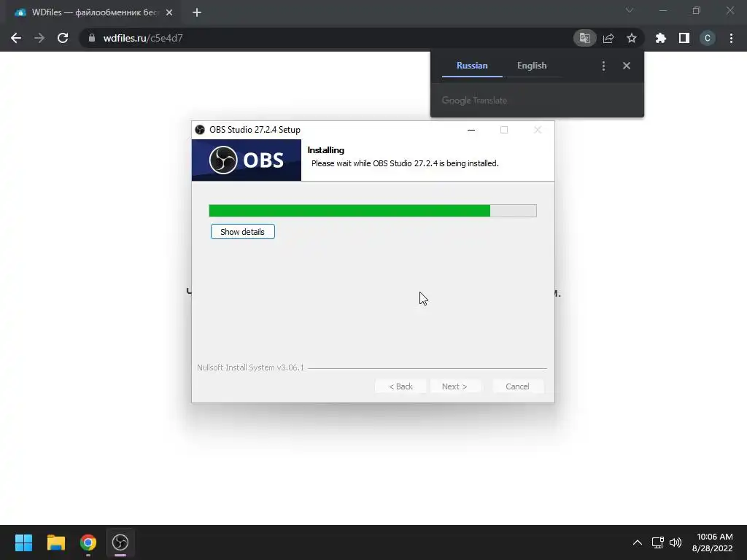
Task: Click the translate page icon in address bar
Action: tap(584, 38)
